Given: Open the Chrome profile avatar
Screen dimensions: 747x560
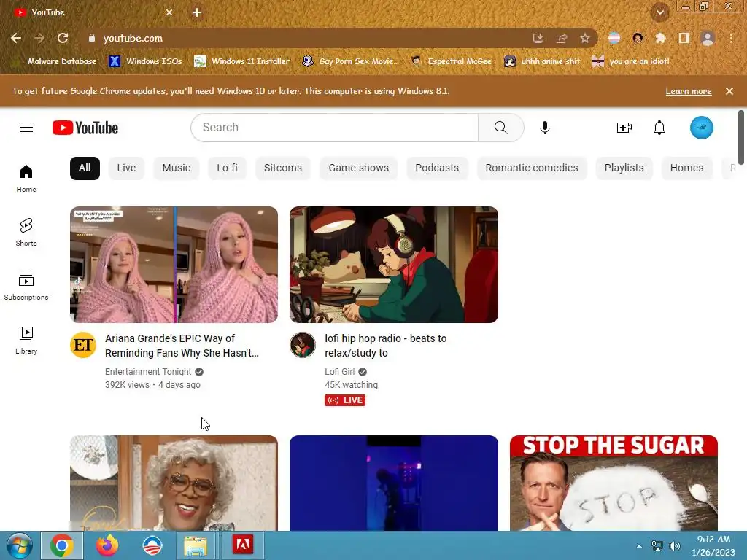Looking at the screenshot, I should [x=708, y=38].
